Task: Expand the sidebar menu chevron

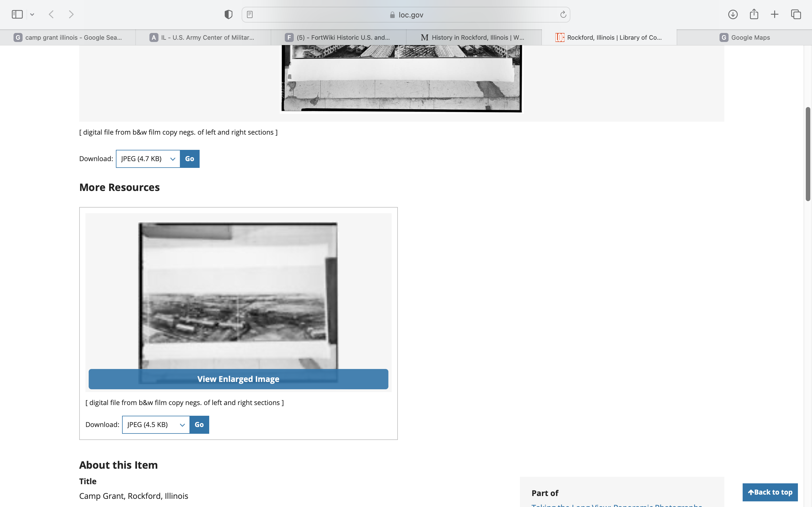Action: click(32, 14)
